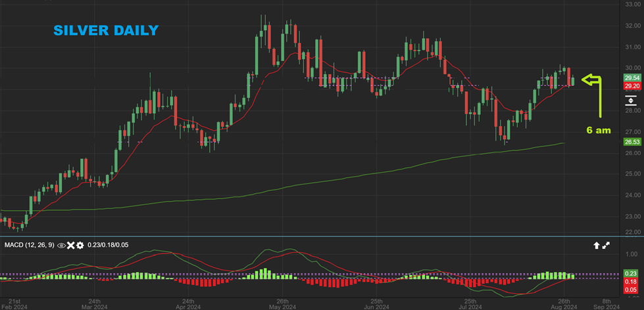Click the price scale auto-fit icon
This screenshot has height=310, width=644.
630,100
